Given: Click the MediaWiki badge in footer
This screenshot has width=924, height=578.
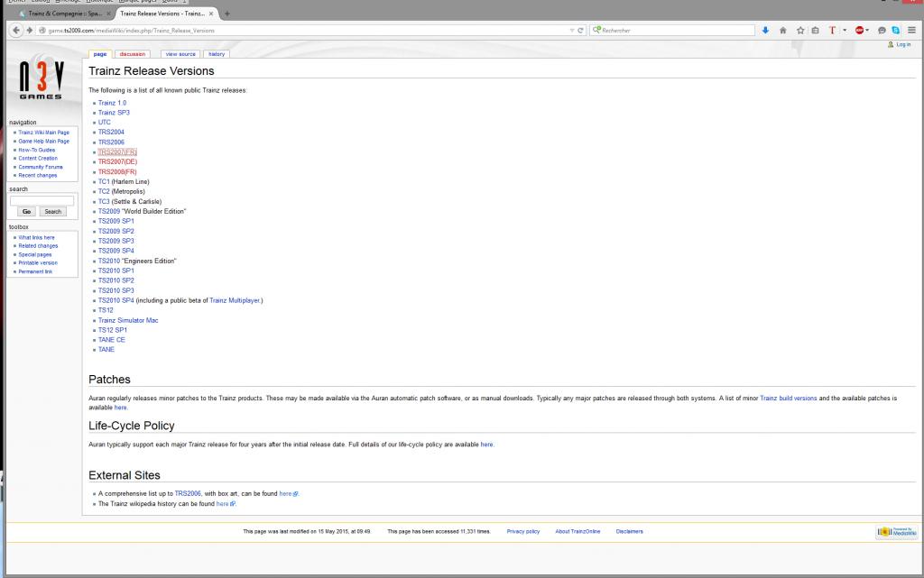Looking at the screenshot, I should click(897, 531).
